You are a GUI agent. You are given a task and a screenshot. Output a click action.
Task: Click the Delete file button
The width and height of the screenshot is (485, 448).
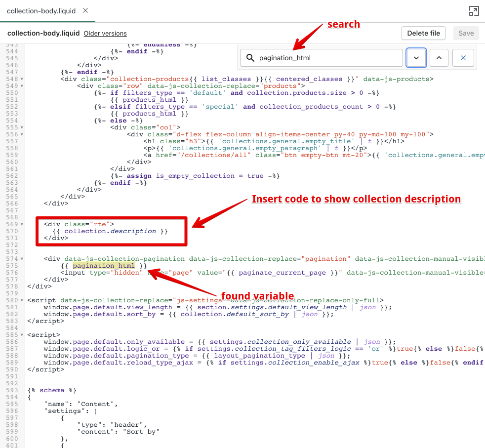coord(423,33)
